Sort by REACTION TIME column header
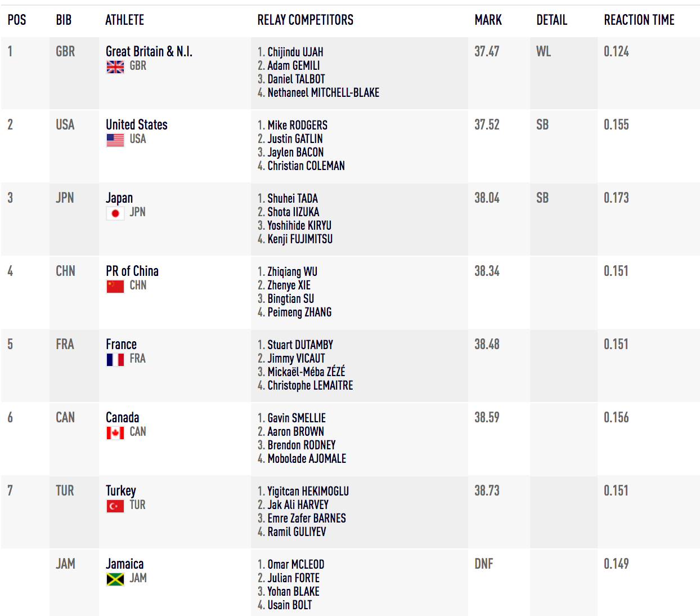This screenshot has width=700, height=616. pos(639,20)
